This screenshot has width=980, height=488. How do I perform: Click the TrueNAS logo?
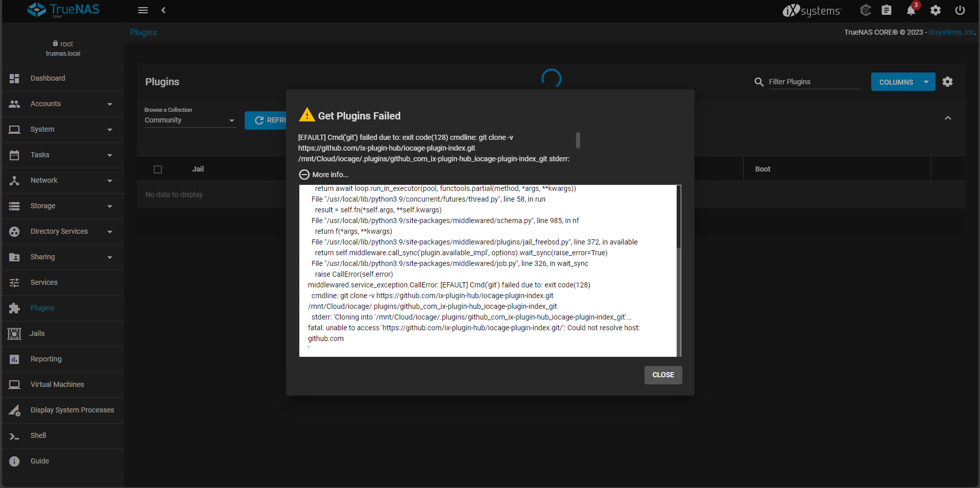click(x=63, y=10)
